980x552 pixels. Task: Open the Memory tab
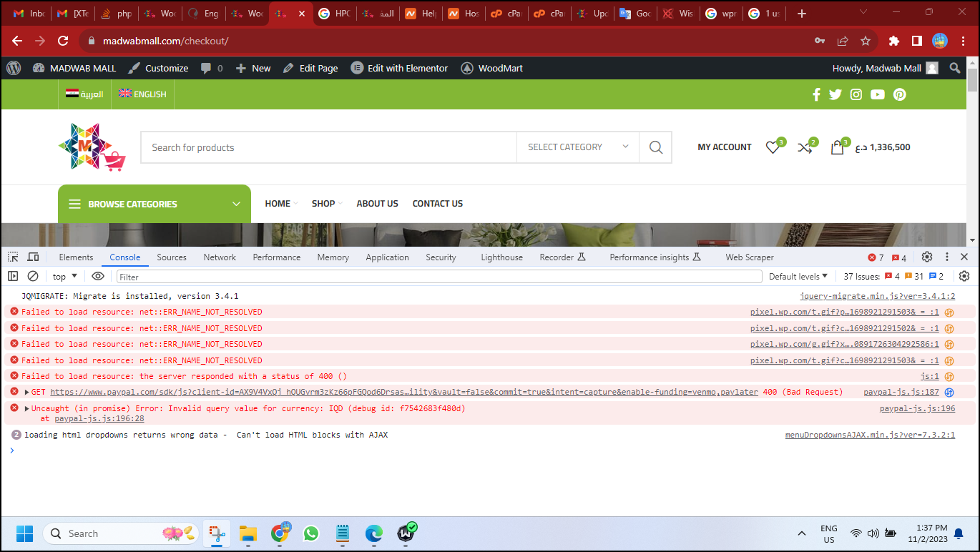pos(333,257)
